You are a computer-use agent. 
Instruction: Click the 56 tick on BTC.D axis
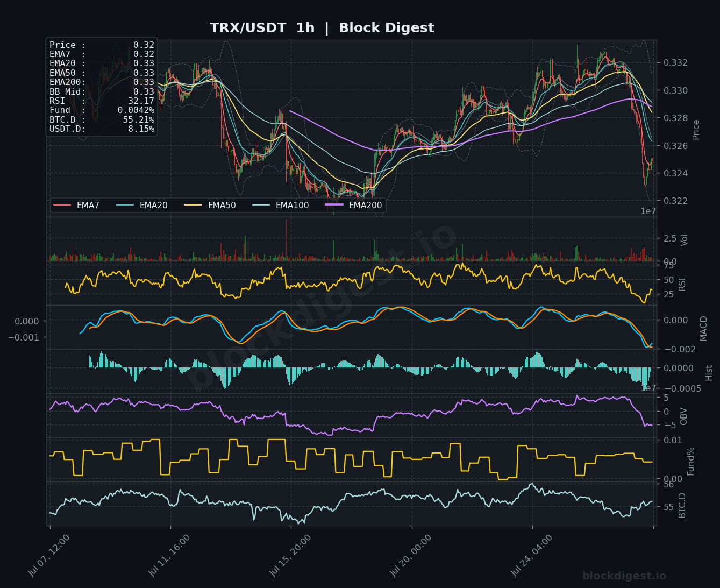pos(669,485)
